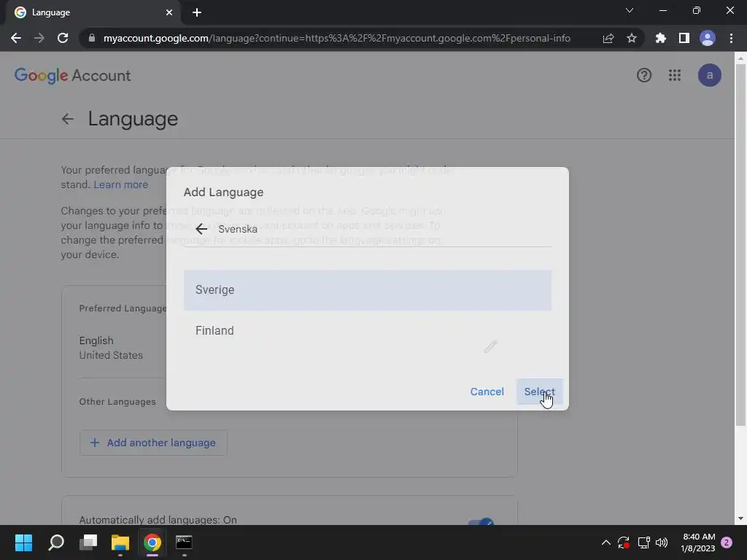Open terminal app on taskbar
Screen dimensions: 747x560
click(x=184, y=542)
